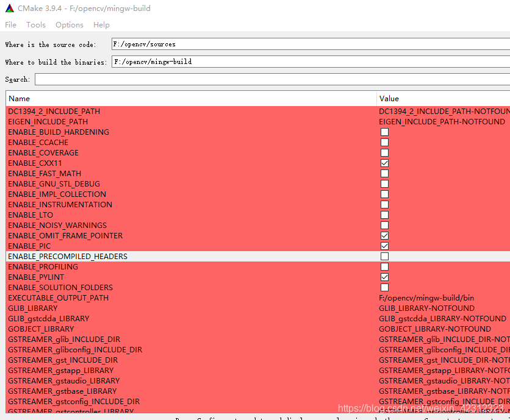
Task: Enable the ENABLE_PROFILING checkbox
Action: click(384, 267)
